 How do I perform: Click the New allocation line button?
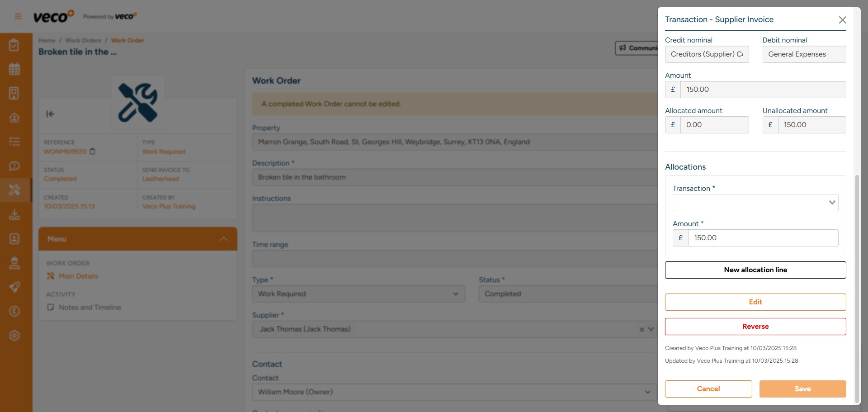(x=755, y=270)
